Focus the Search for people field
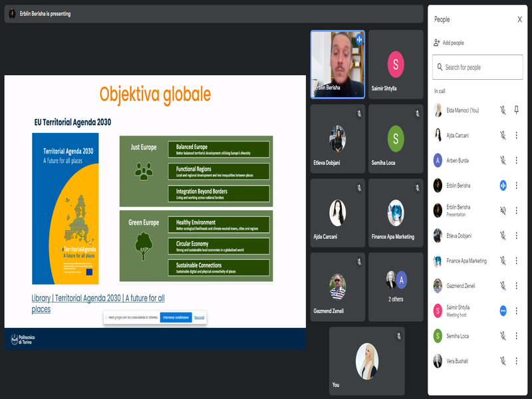This screenshot has width=532, height=399. click(477, 67)
